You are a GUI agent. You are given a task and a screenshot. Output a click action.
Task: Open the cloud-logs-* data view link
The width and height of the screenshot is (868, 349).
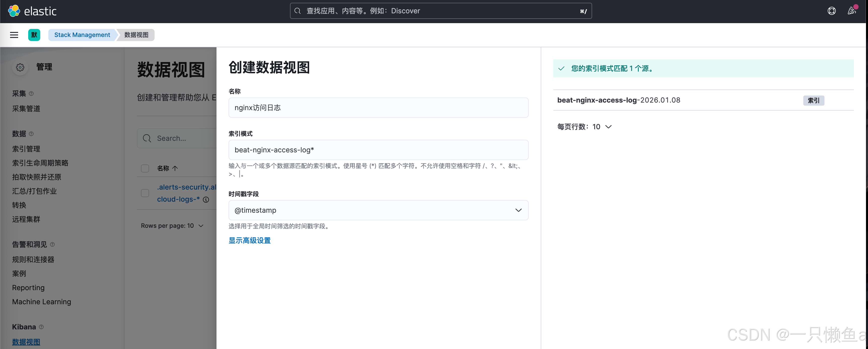pyautogui.click(x=178, y=199)
